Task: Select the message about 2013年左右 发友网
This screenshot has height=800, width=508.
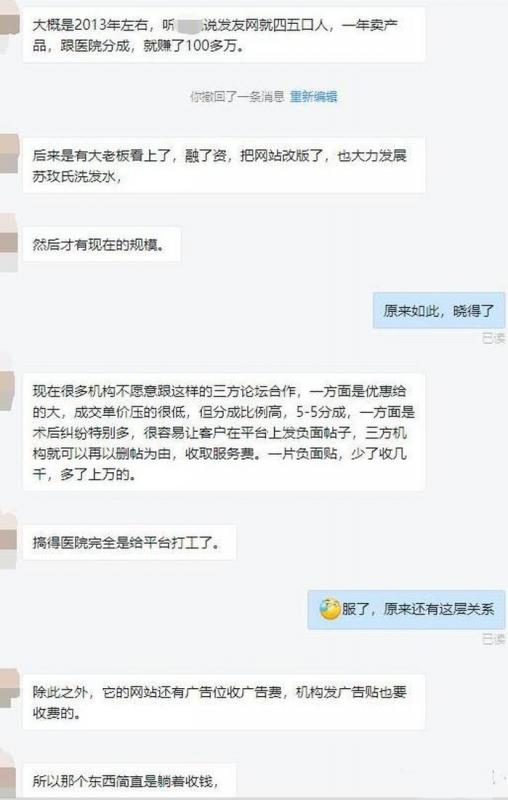Action: [x=224, y=35]
